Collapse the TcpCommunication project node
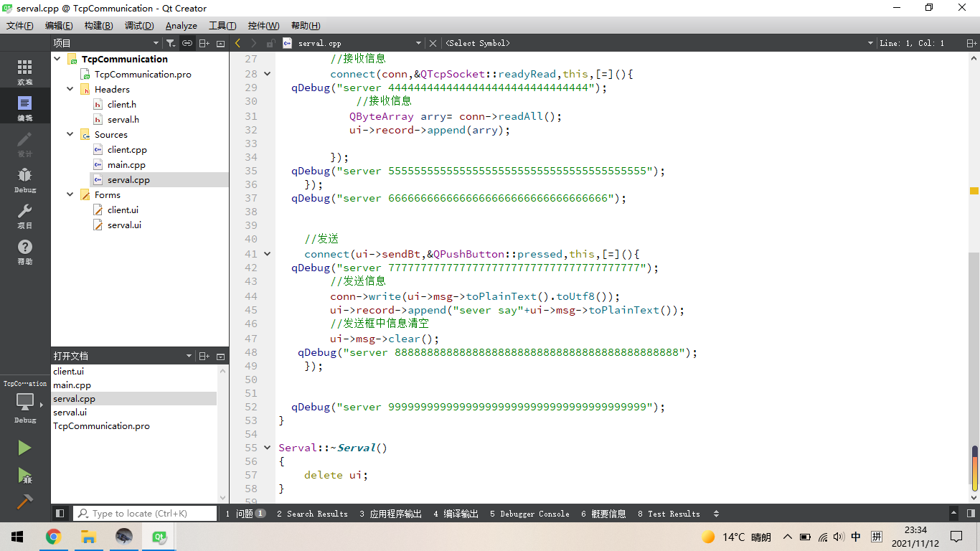 [57, 60]
